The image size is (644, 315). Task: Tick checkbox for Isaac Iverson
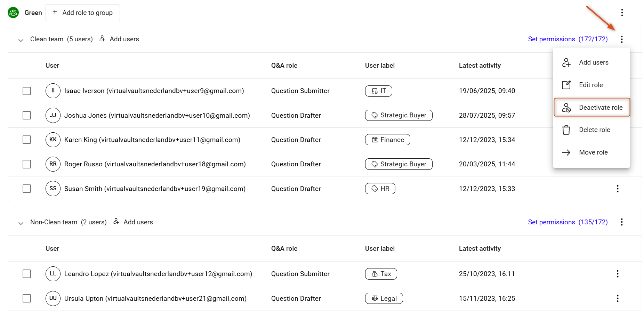point(27,91)
